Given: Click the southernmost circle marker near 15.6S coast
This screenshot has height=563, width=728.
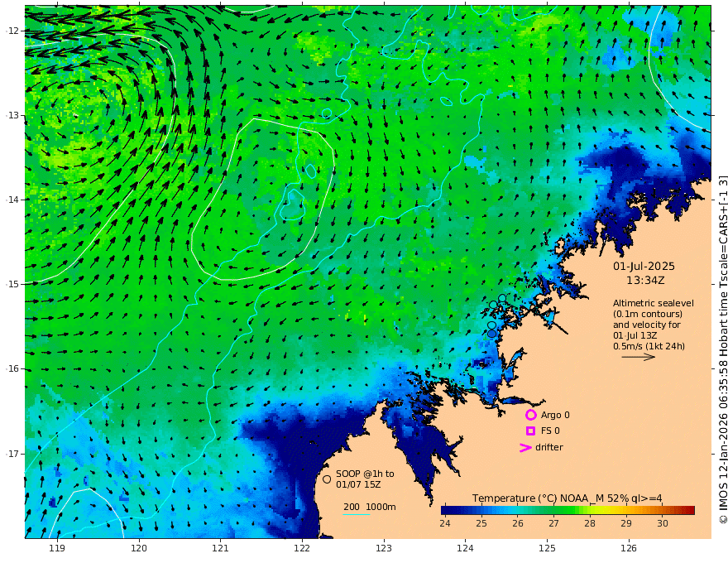Looking at the screenshot, I should tap(491, 334).
